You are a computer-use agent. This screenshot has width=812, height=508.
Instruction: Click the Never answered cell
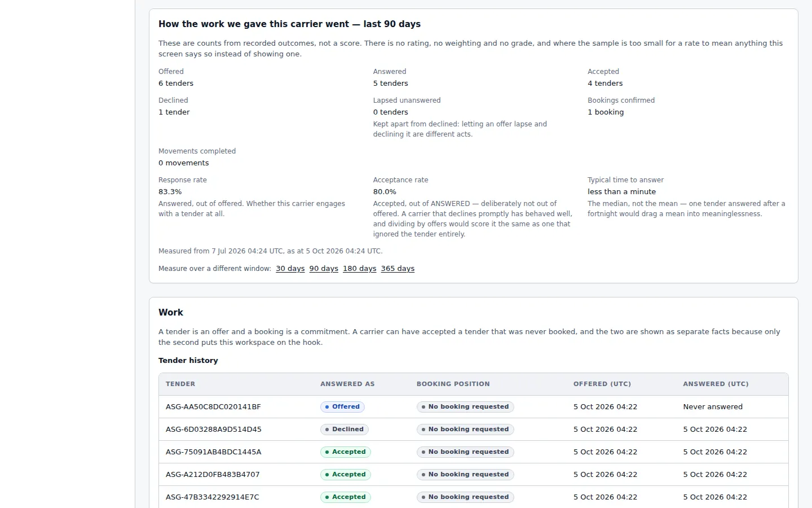click(713, 407)
